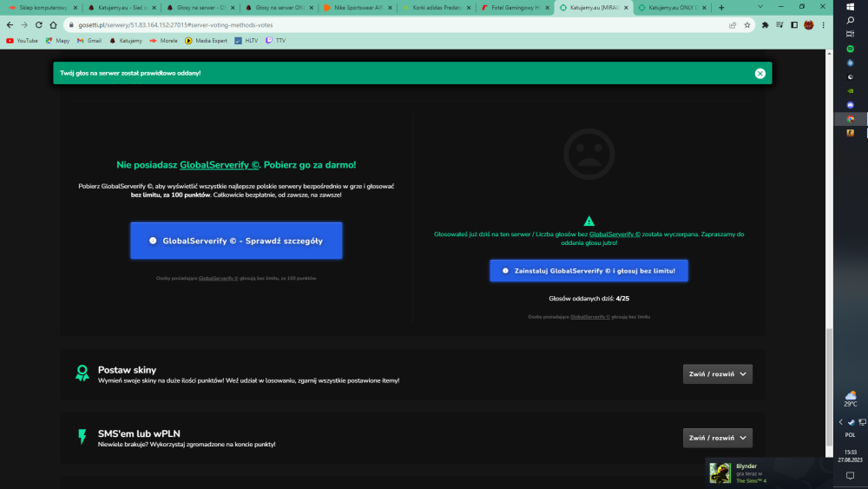Open the browser home page
Screen dimensions: 868x489
coord(53,25)
